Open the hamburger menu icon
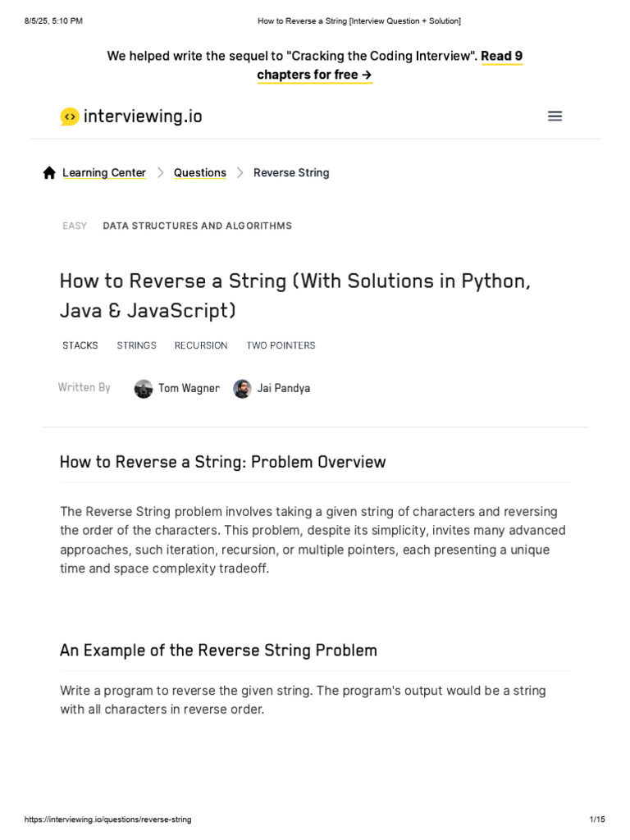The height and width of the screenshot is (840, 630). click(555, 116)
